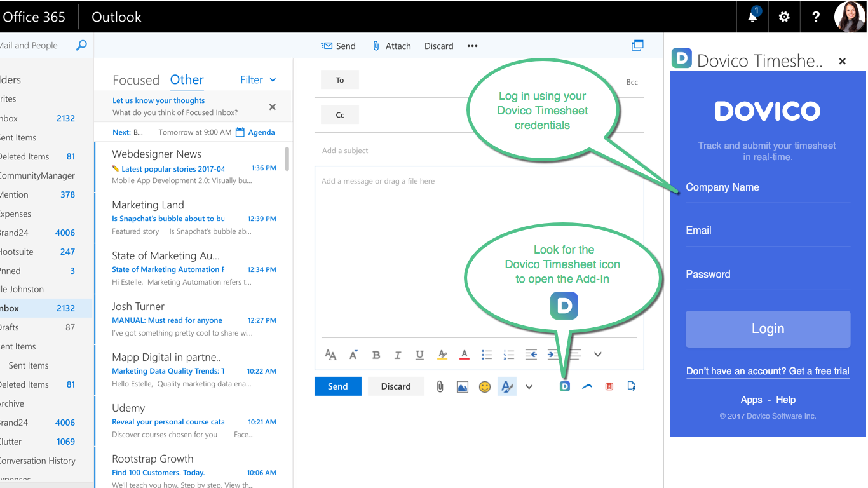Image resolution: width=868 pixels, height=488 pixels.
Task: Open the user profile picture
Action: (x=850, y=17)
